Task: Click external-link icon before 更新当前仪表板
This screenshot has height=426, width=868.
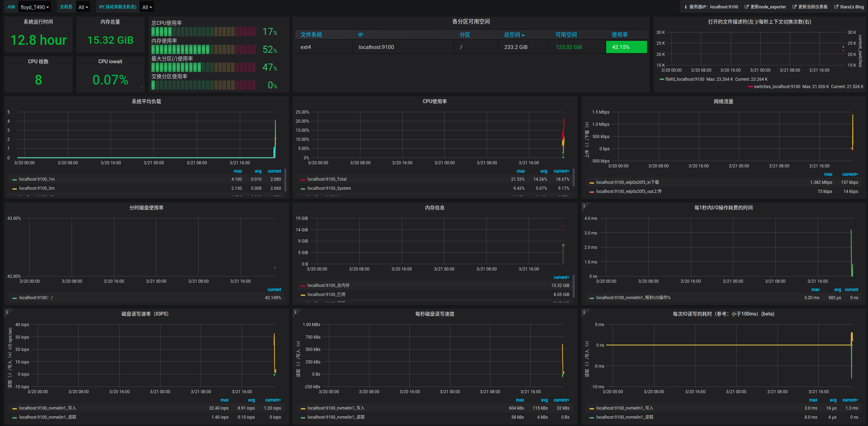Action: coord(794,7)
